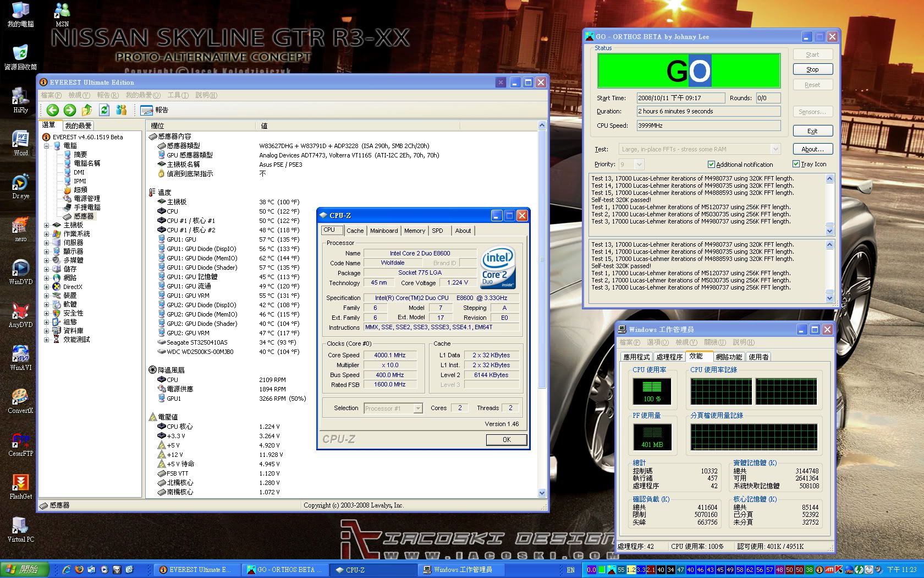Open CPU-Z taskbar button
The image size is (924, 578).
374,570
